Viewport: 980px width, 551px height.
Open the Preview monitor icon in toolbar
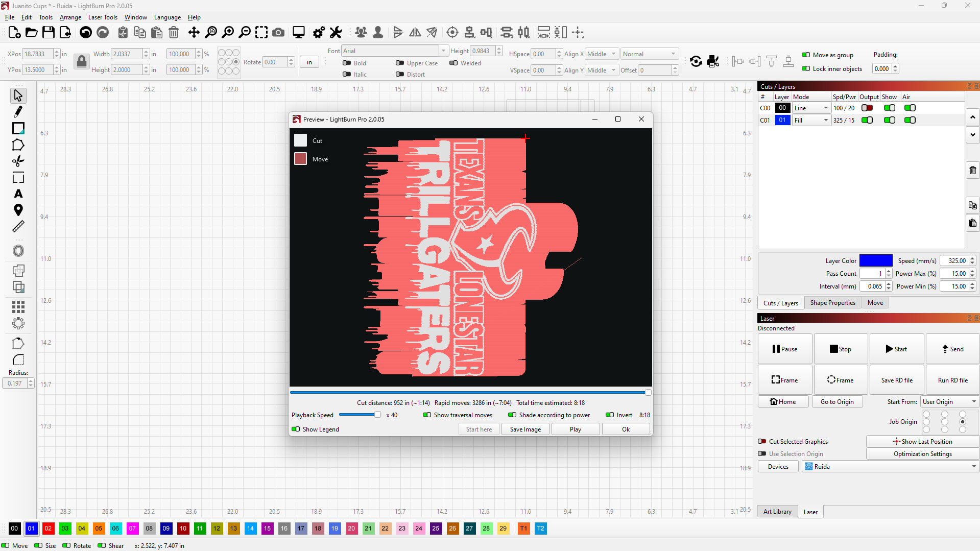[299, 33]
